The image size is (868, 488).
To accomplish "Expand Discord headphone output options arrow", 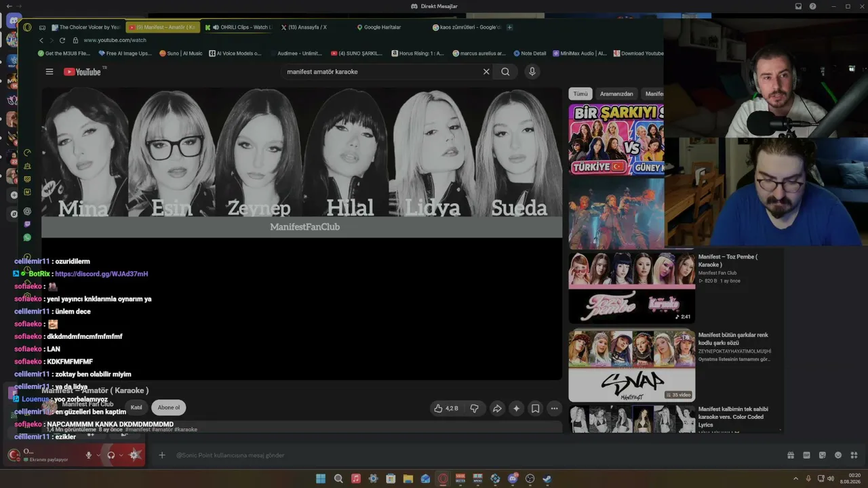I will (x=121, y=455).
